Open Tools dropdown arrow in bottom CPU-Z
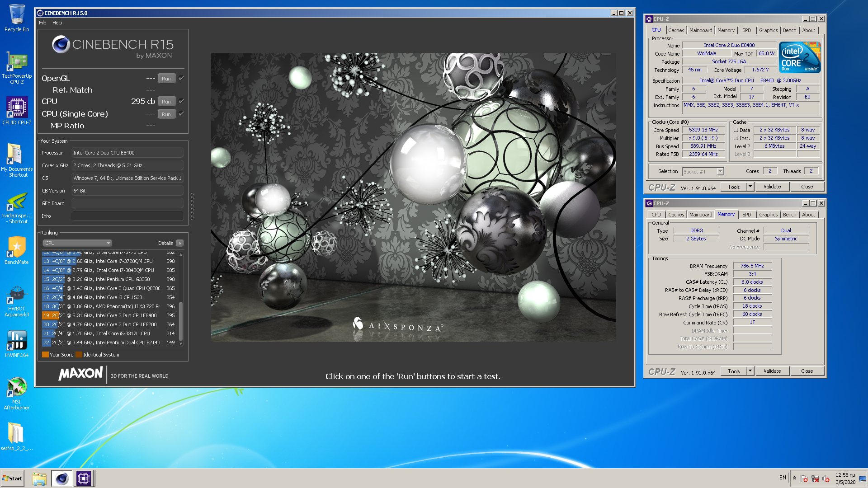This screenshot has height=488, width=868. [x=750, y=371]
